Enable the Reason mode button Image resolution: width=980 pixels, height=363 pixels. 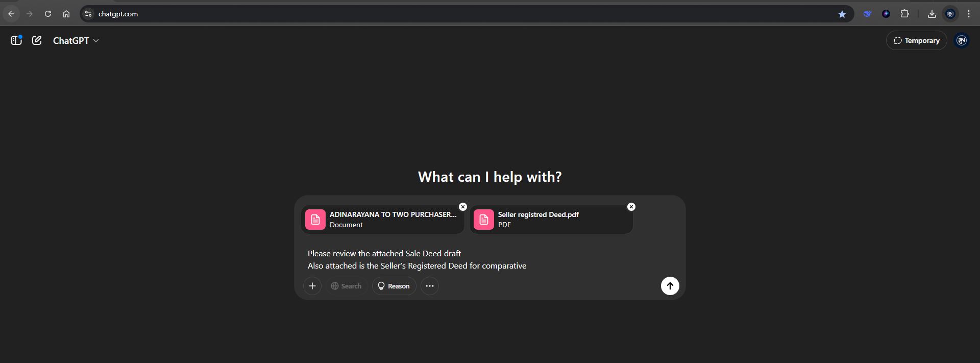click(x=394, y=286)
